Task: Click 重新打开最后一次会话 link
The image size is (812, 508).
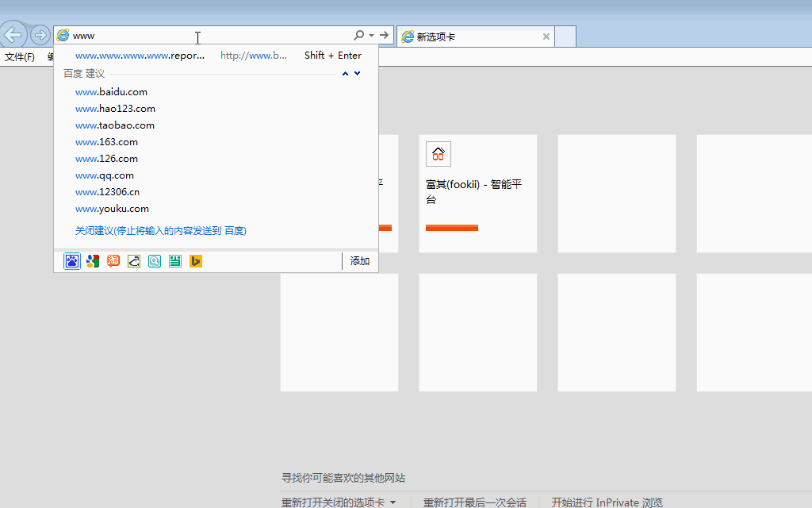Action: 474,502
